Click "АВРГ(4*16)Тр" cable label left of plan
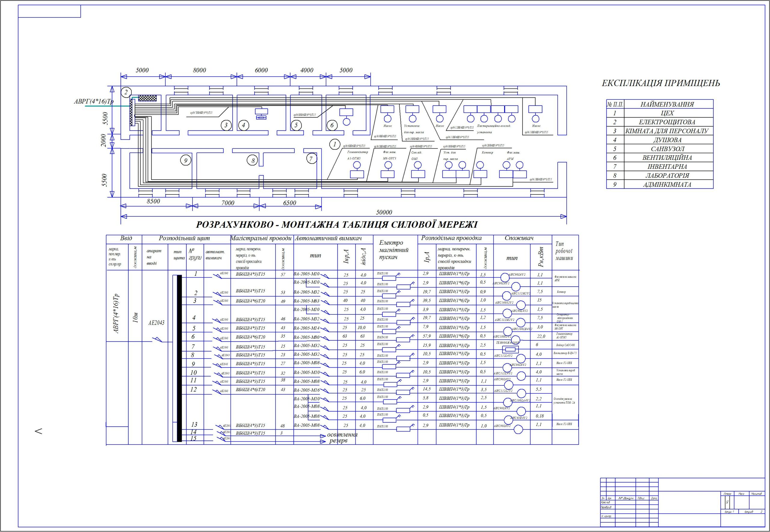This screenshot has width=770, height=532. pyautogui.click(x=94, y=102)
